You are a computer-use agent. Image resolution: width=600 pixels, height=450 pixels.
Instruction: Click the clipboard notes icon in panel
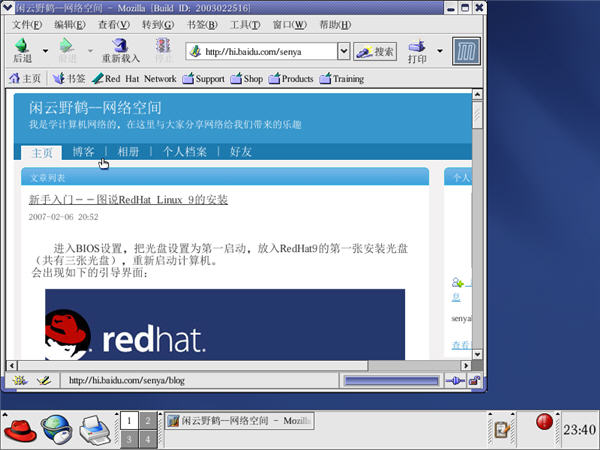(502, 430)
